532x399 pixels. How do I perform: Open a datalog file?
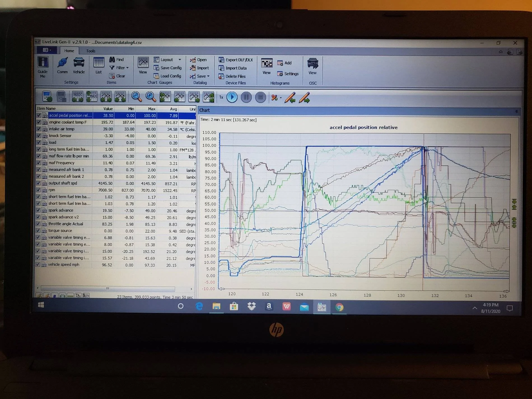tap(198, 60)
